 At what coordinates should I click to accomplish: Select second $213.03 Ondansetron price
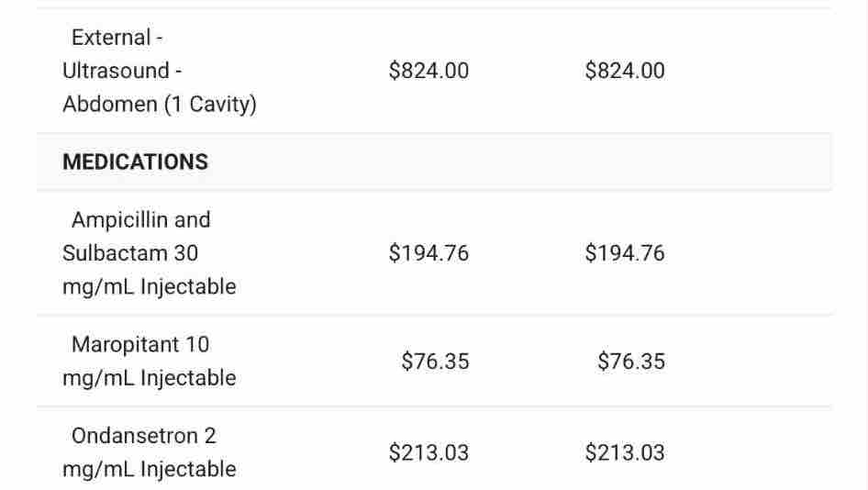pos(625,452)
